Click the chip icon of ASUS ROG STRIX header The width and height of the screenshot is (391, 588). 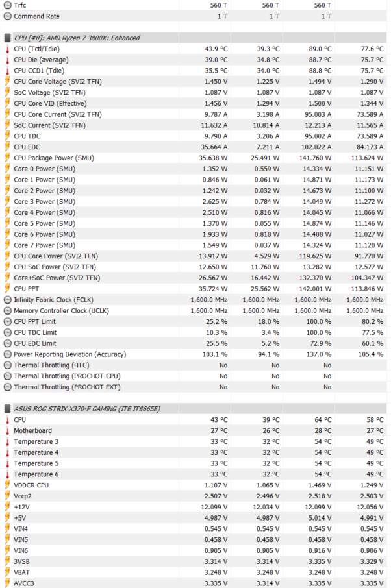coord(7,409)
